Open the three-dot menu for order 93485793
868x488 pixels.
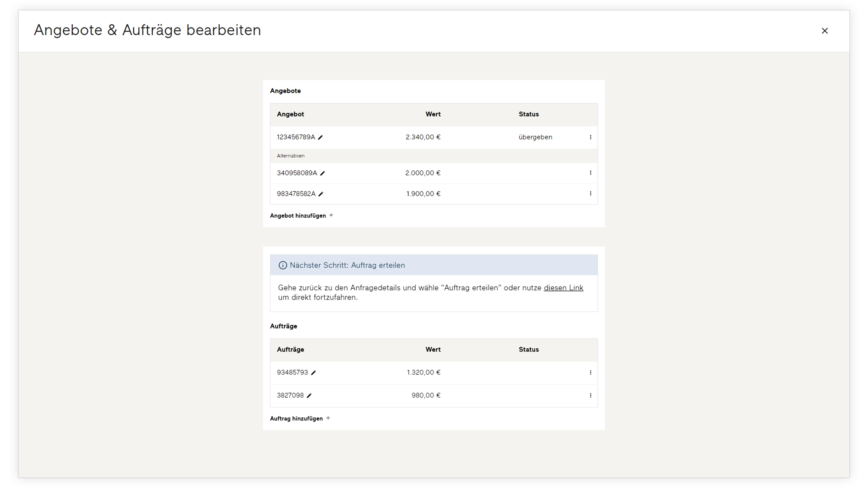pyautogui.click(x=590, y=373)
